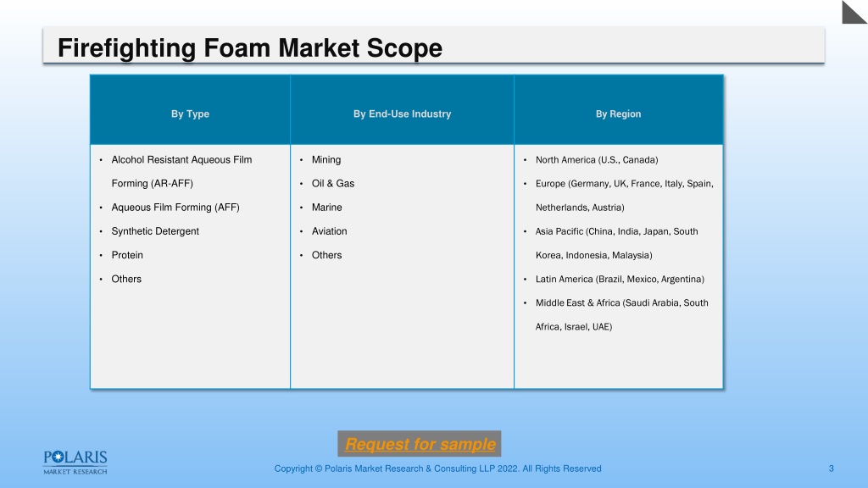Screen dimensions: 868x488
Task: Click the copyright notice text in footer
Action: tap(437, 469)
